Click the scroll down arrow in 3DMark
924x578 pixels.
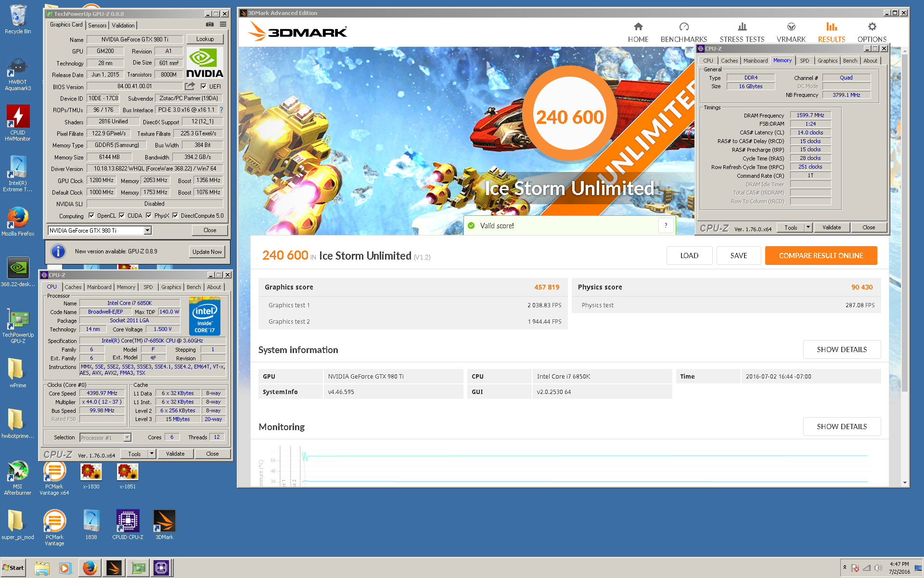pos(905,483)
